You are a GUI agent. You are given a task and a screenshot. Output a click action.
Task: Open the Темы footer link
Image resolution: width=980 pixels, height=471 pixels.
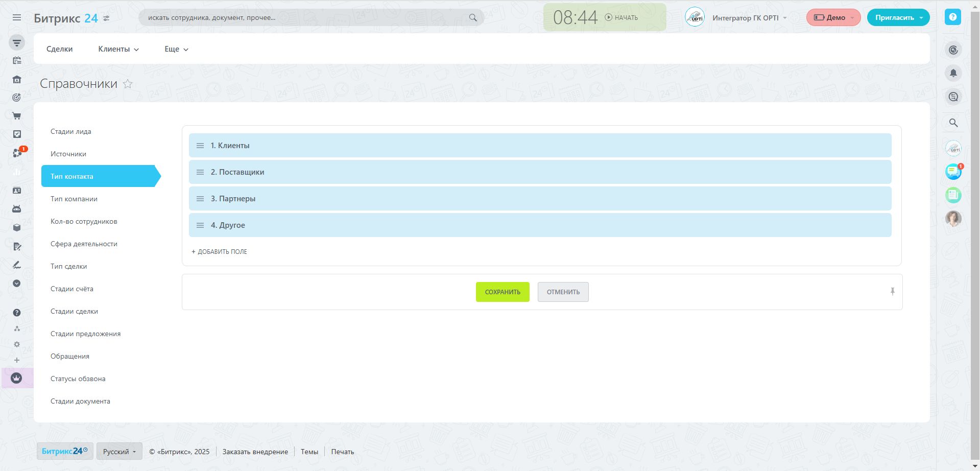tap(309, 452)
